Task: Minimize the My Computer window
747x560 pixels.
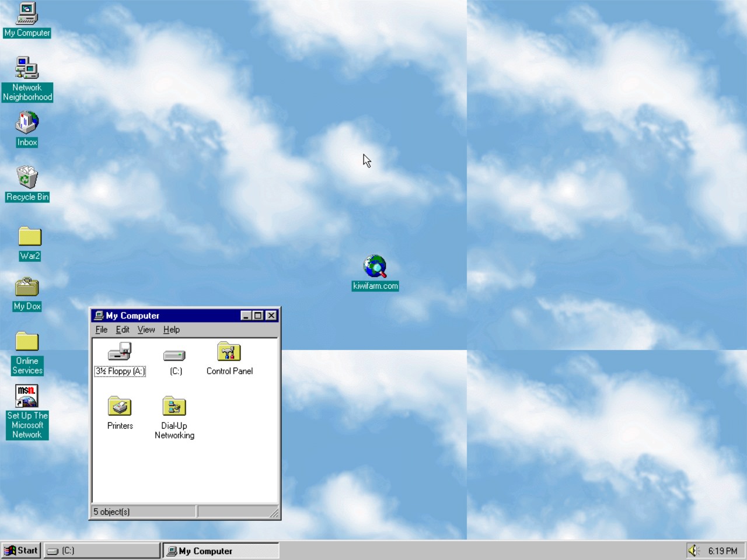Action: [246, 316]
